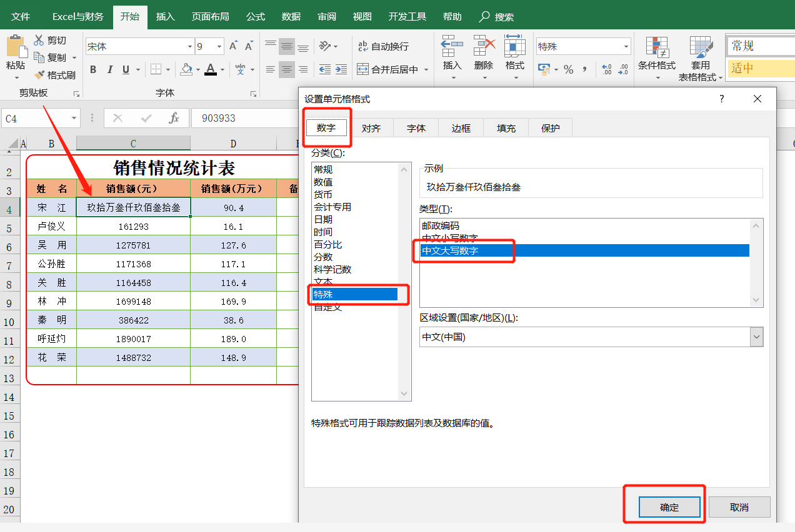795x532 pixels.
Task: Toggle Wrap Text (自动换行)
Action: tap(382, 46)
